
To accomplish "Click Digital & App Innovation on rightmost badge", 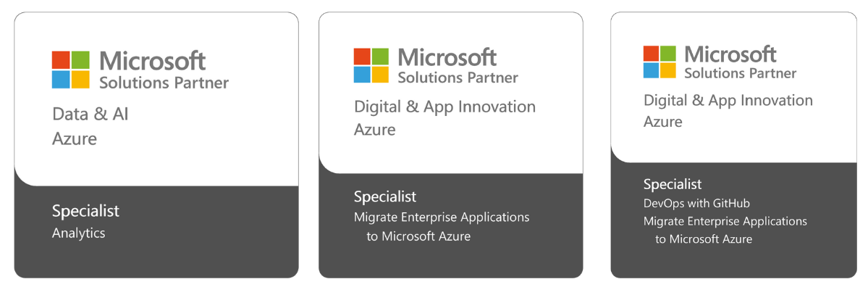I will tap(728, 101).
